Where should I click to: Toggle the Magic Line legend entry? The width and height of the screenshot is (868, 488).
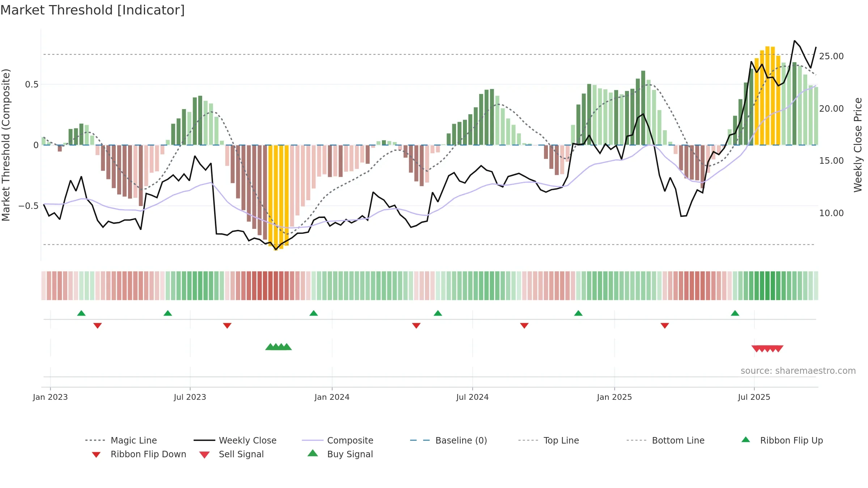pos(121,440)
